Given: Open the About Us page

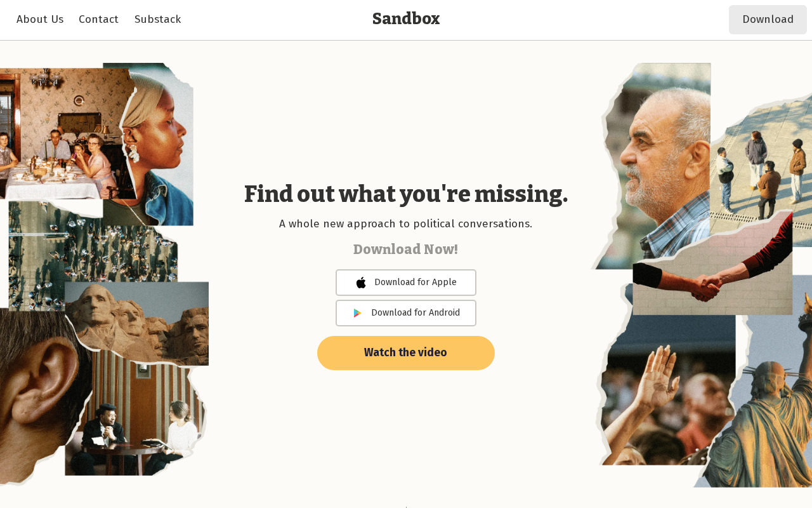Looking at the screenshot, I should coord(40,20).
